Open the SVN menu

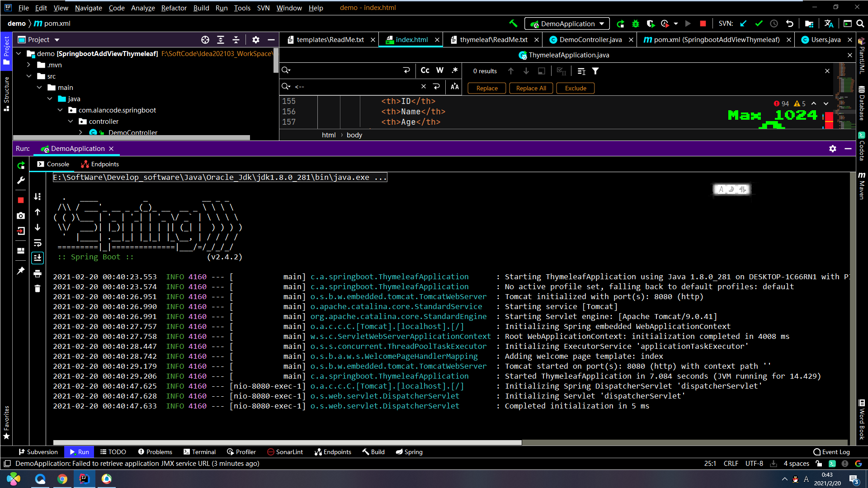pos(263,8)
